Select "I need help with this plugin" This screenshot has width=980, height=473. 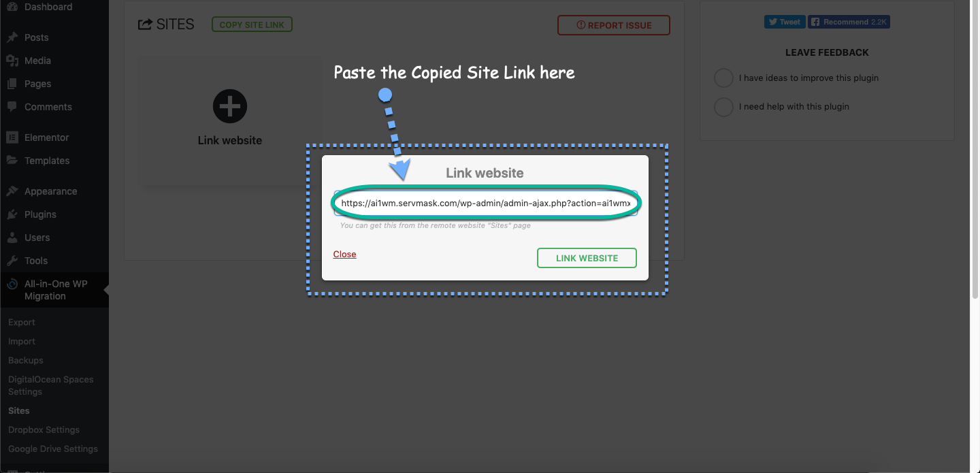[x=723, y=107]
